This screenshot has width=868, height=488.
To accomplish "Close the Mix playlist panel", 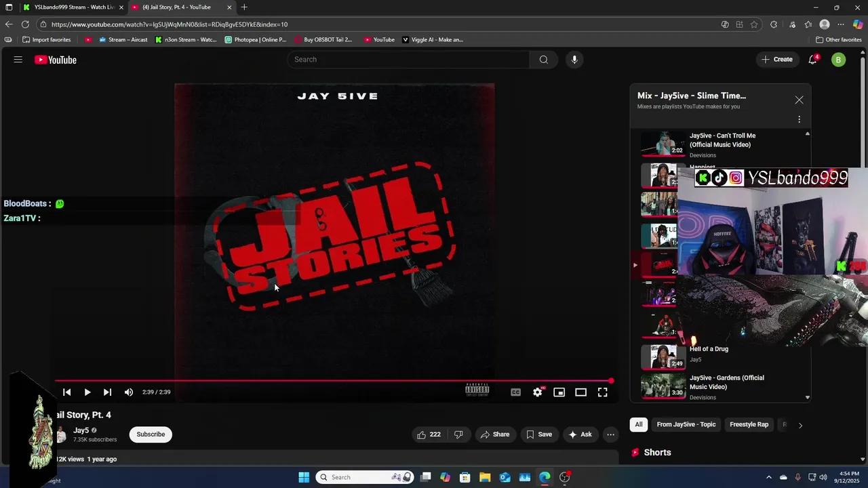I will [799, 100].
